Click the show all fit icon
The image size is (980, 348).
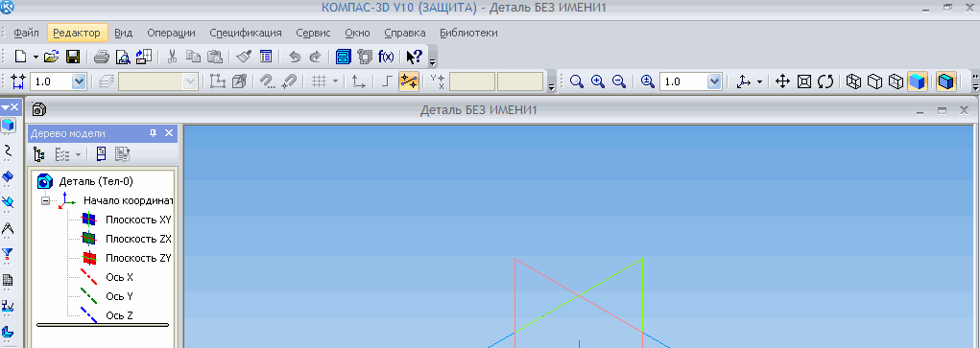[x=805, y=81]
